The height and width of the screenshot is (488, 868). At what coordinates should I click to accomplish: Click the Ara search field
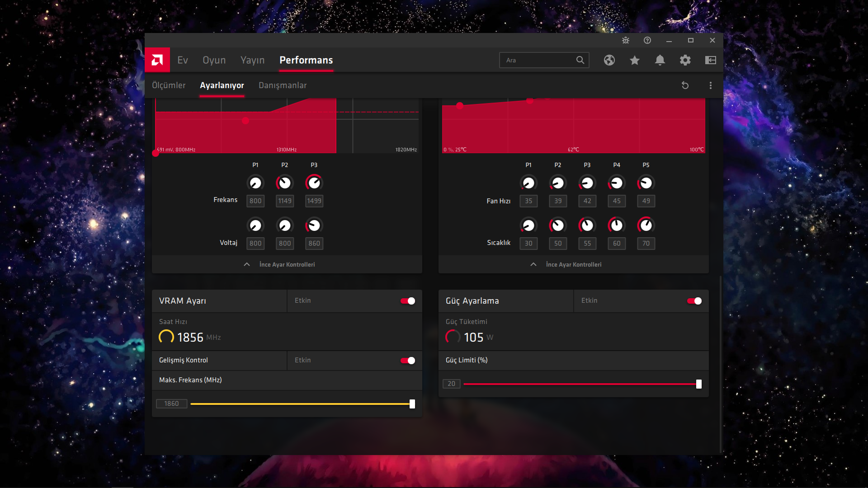(x=538, y=60)
